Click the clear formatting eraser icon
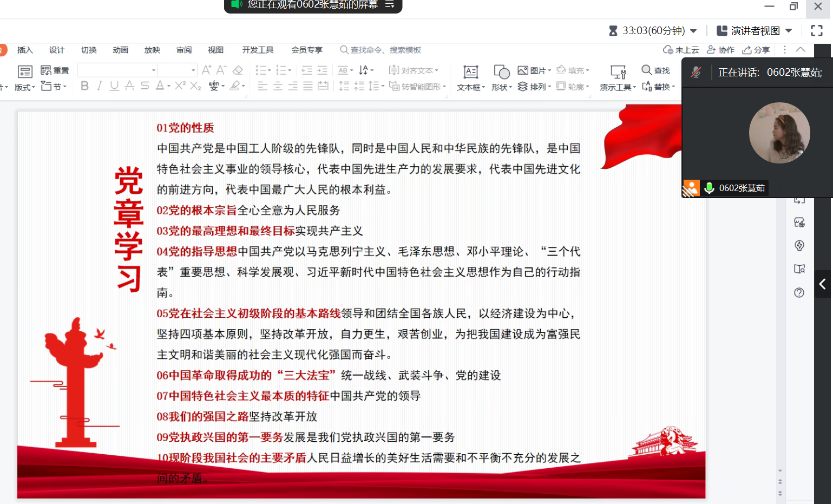Image resolution: width=833 pixels, height=504 pixels. 238,70
